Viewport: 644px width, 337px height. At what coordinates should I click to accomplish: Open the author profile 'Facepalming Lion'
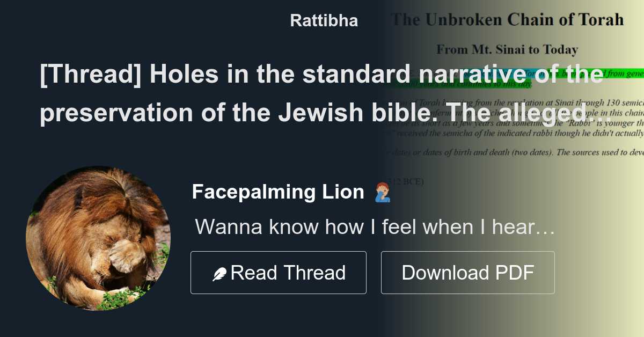[279, 192]
